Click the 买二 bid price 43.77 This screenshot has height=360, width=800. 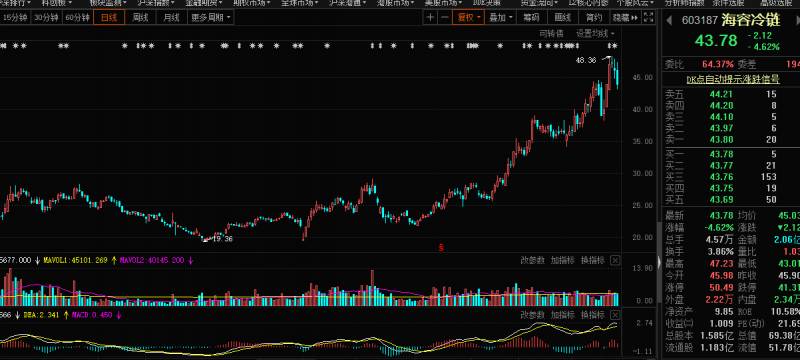pyautogui.click(x=721, y=165)
